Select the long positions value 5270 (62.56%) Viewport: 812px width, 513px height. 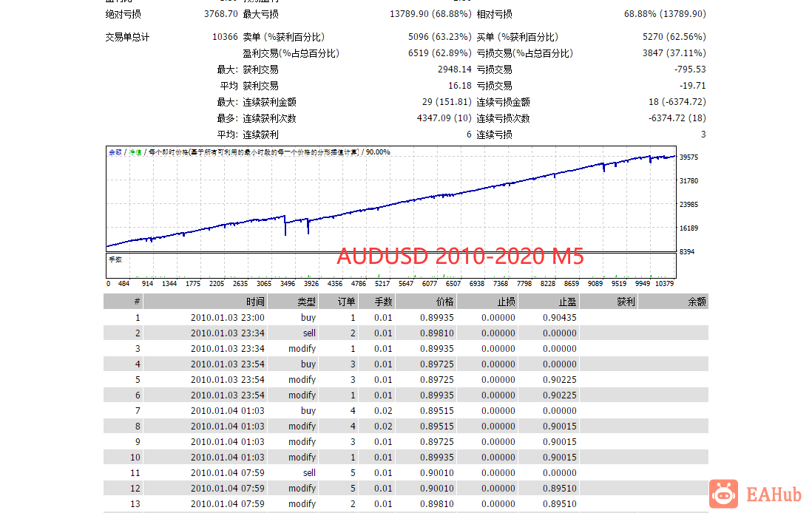point(674,37)
